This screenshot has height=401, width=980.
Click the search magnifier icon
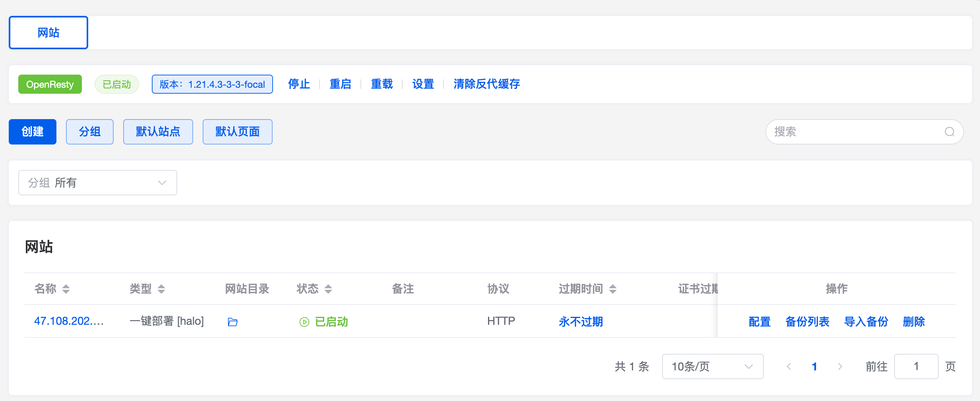pos(949,132)
